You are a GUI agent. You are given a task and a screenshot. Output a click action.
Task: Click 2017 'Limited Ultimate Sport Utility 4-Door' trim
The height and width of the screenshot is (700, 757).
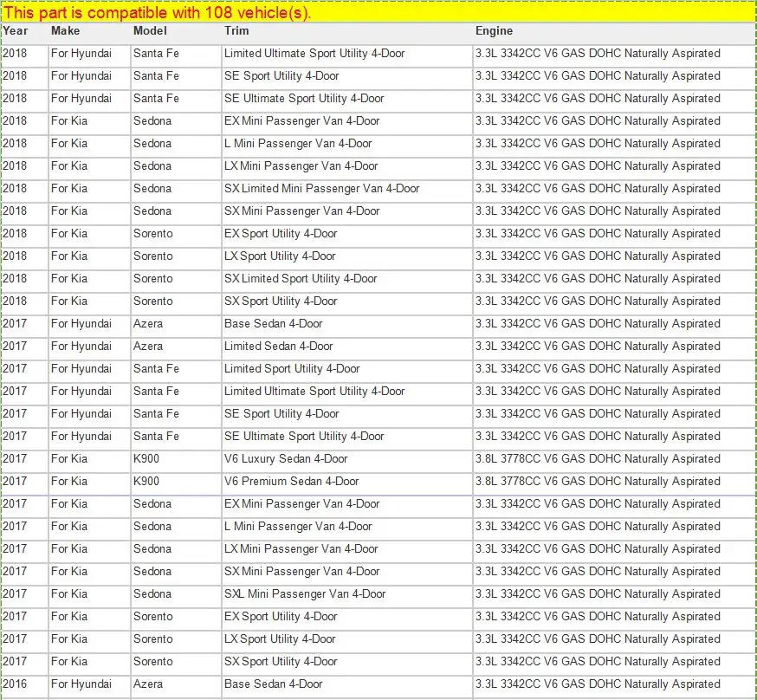click(x=314, y=392)
